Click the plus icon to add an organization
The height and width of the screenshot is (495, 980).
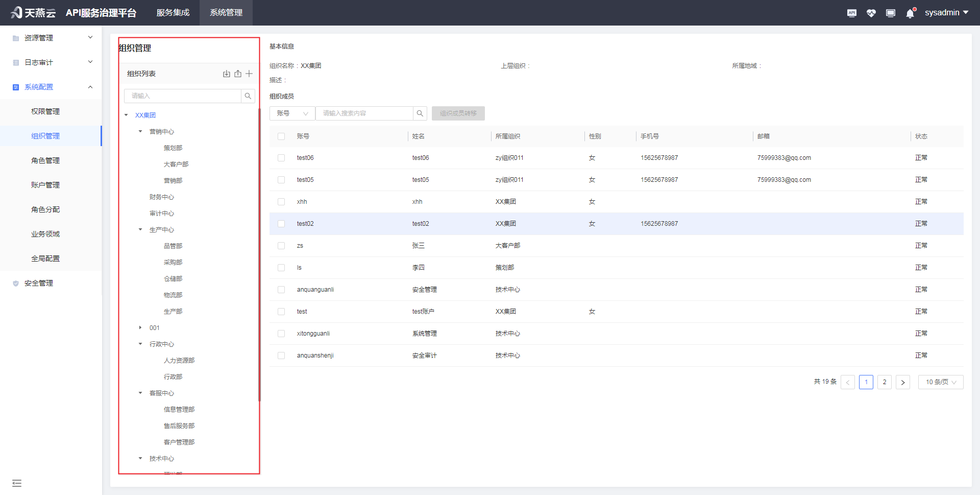coord(249,74)
